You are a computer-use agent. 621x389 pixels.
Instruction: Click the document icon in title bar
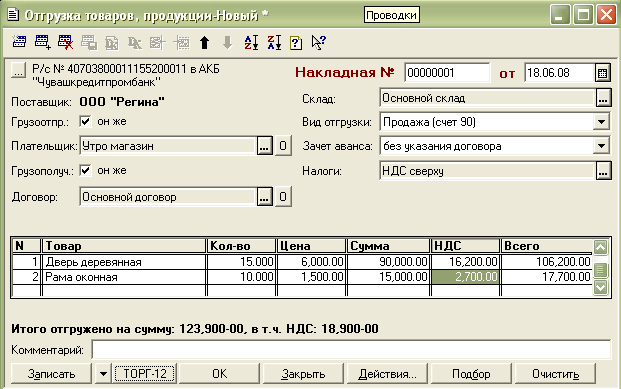pos(13,15)
